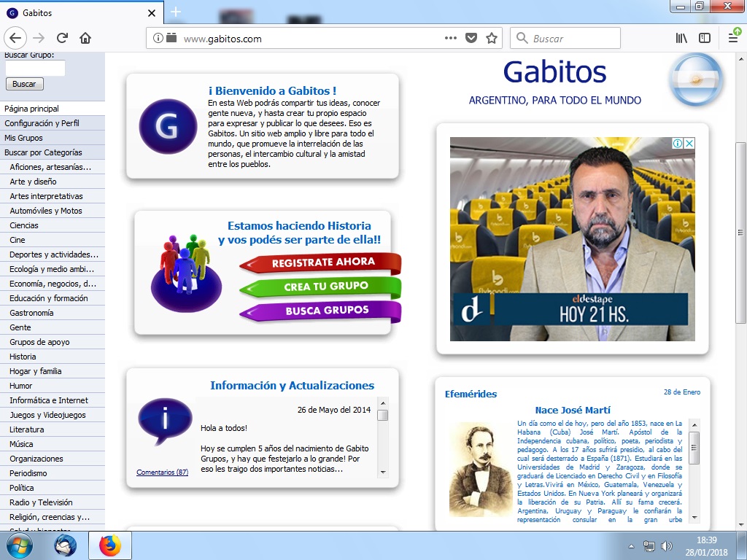Viewport: 747px width, 560px height.
Task: Close the Gabitos tab
Action: [x=152, y=13]
